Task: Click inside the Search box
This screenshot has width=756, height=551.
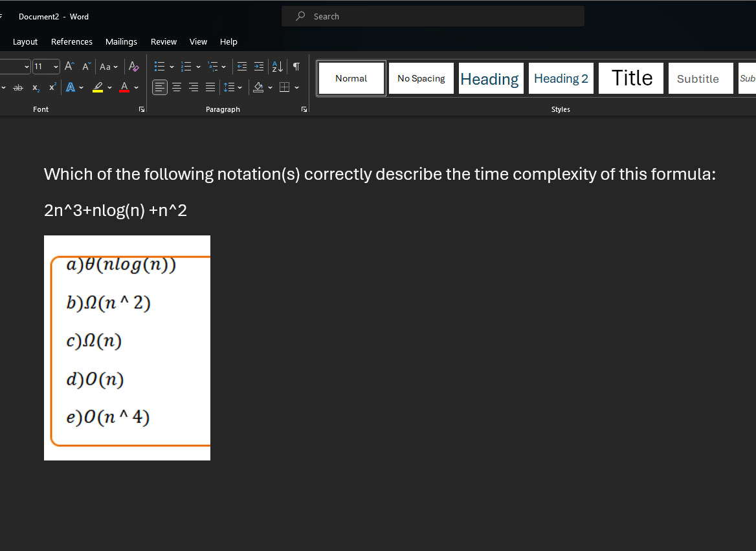Action: (x=432, y=16)
